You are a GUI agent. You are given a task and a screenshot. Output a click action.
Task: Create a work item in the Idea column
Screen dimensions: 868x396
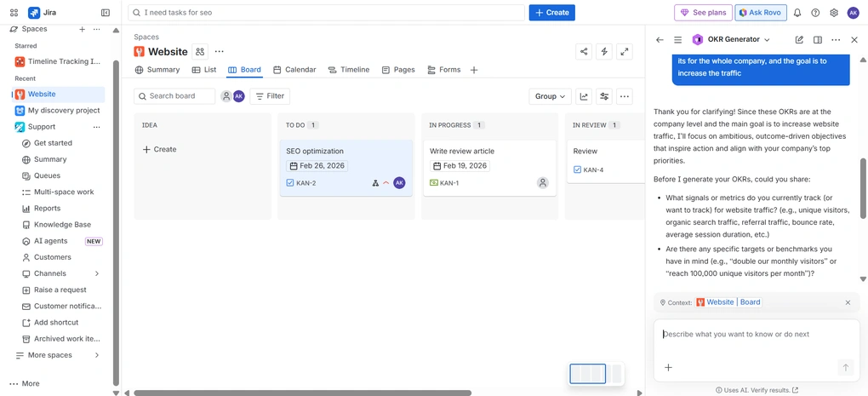159,150
